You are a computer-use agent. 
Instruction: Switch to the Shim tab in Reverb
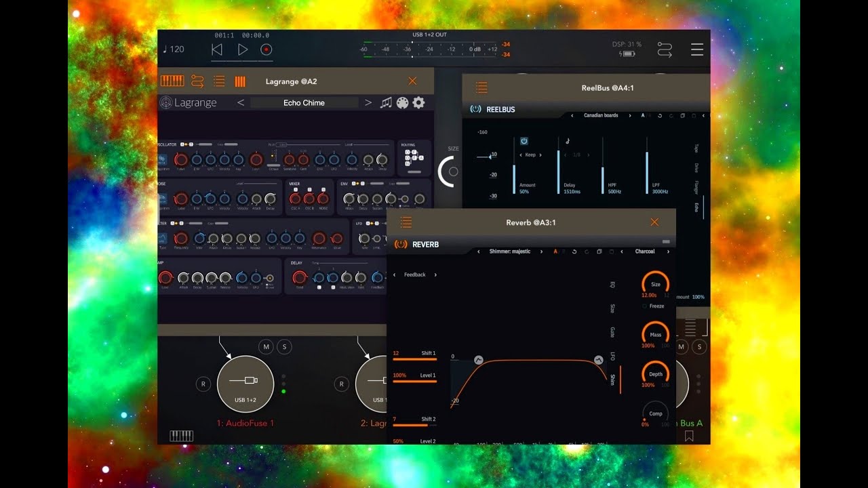[x=612, y=380]
